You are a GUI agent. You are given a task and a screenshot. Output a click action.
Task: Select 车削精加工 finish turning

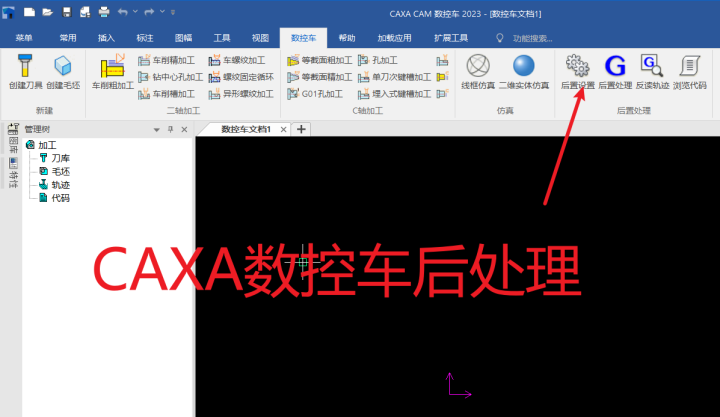click(x=166, y=60)
